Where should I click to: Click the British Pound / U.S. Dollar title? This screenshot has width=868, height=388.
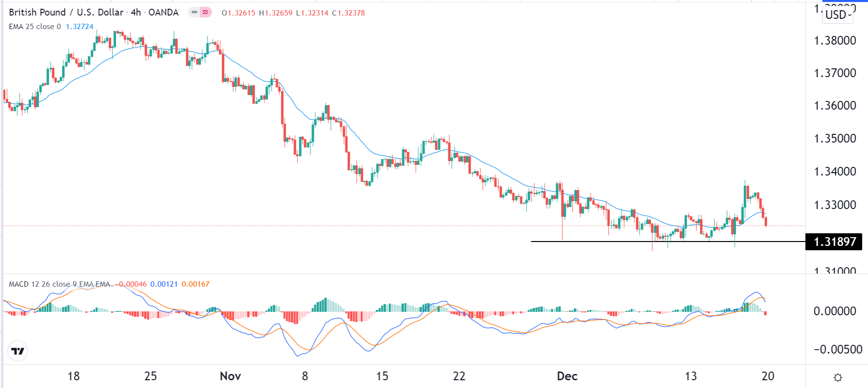point(66,12)
